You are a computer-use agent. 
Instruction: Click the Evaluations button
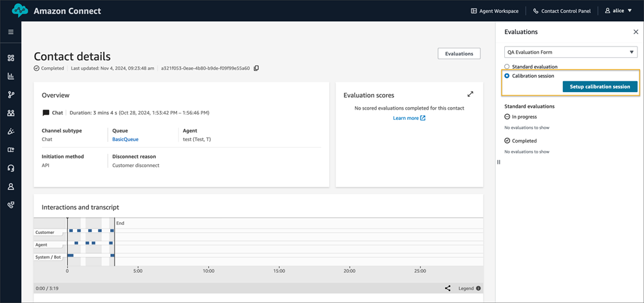pos(459,54)
